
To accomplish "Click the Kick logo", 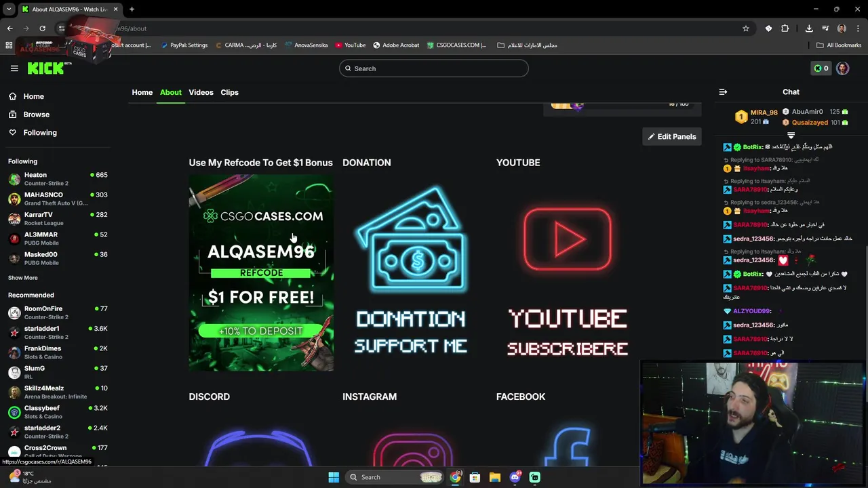I will click(49, 68).
